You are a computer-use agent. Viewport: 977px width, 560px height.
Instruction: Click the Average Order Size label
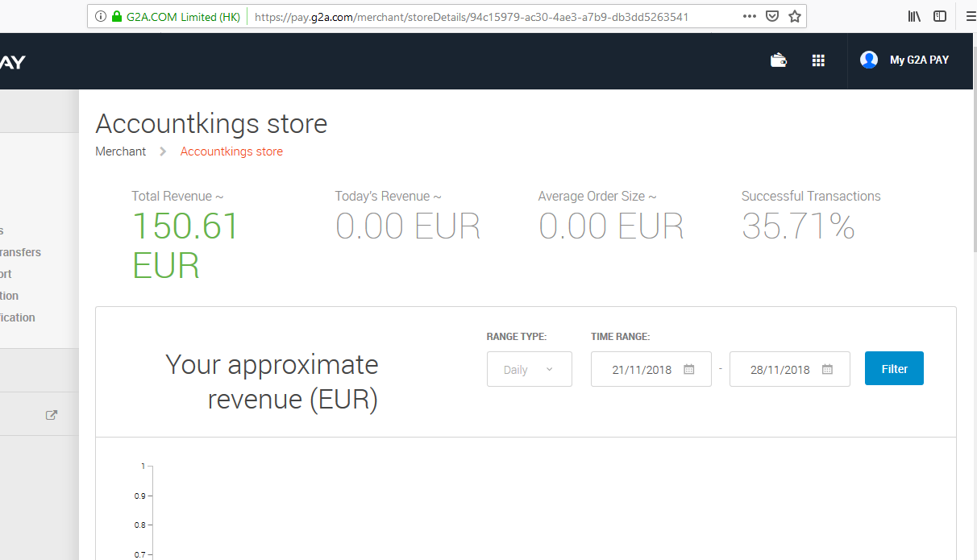[x=597, y=196]
